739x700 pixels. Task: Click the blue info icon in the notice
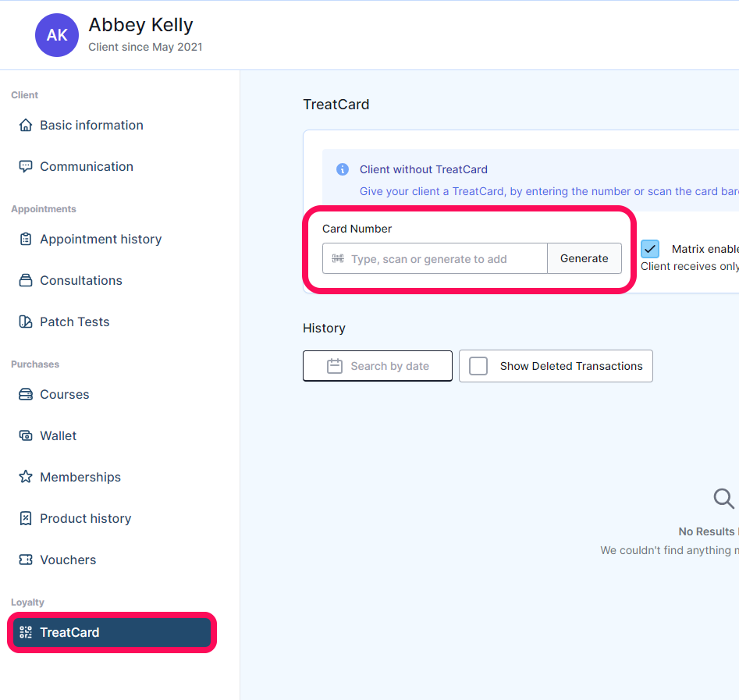(x=343, y=169)
